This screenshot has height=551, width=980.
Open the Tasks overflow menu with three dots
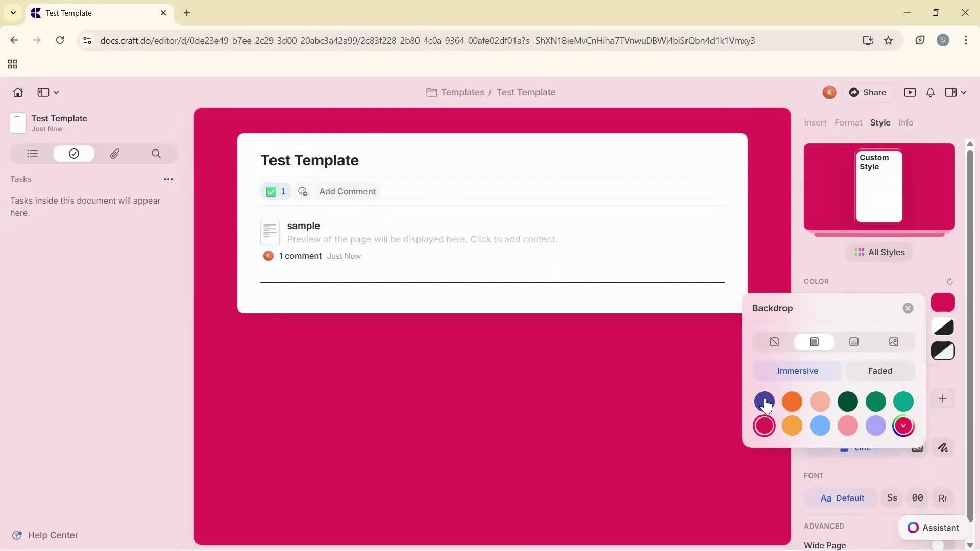[168, 179]
